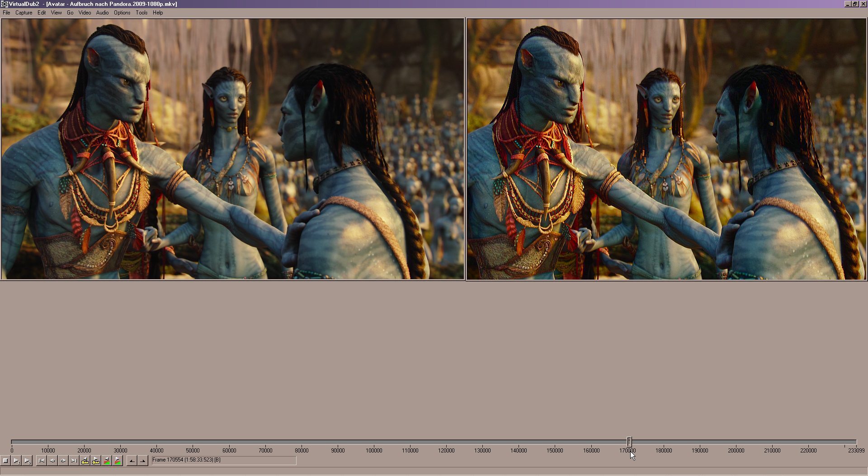Step back one frame
This screenshot has height=476, width=868.
click(x=52, y=461)
